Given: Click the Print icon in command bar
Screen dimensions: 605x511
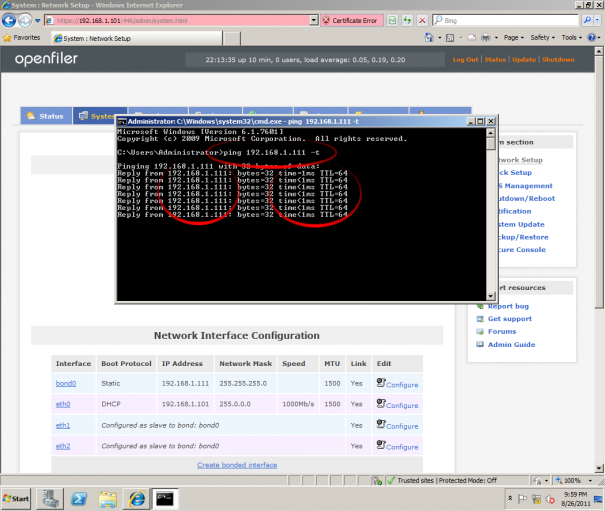Looking at the screenshot, I should coord(485,37).
